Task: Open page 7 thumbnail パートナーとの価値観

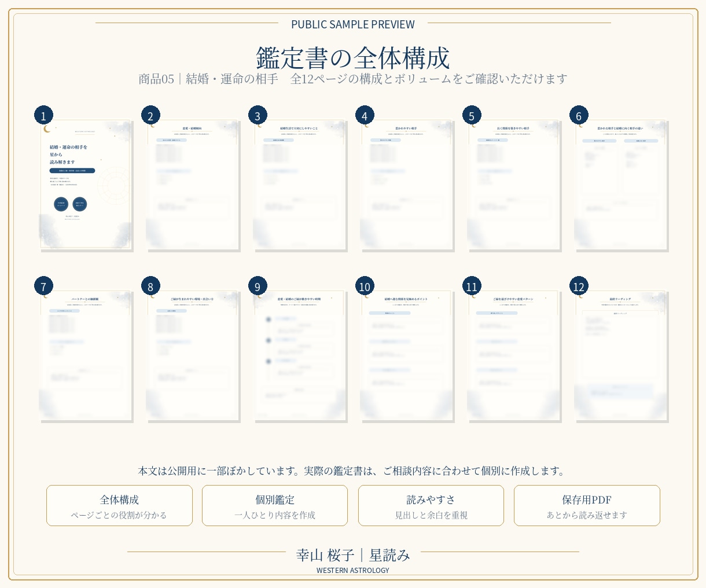Action: (85, 355)
